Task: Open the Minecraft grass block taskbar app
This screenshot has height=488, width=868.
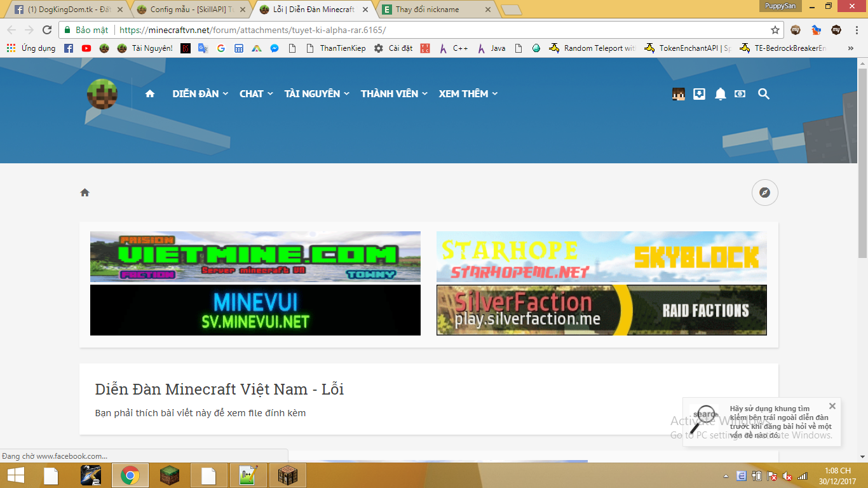Action: coord(170,475)
